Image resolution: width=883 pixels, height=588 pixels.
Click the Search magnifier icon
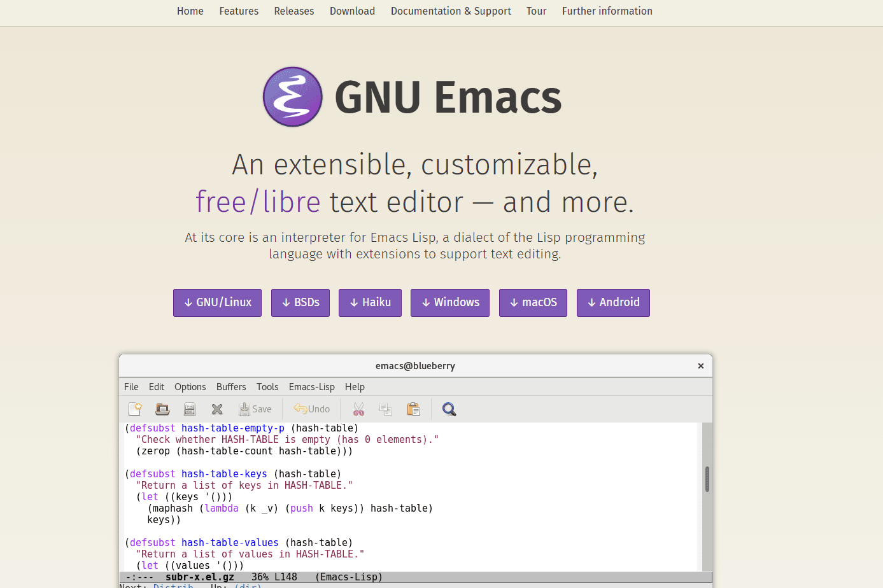click(449, 409)
